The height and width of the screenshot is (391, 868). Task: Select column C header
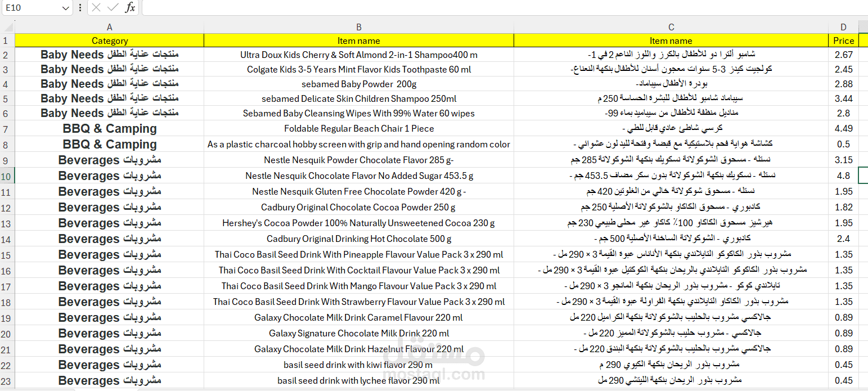[x=671, y=27]
